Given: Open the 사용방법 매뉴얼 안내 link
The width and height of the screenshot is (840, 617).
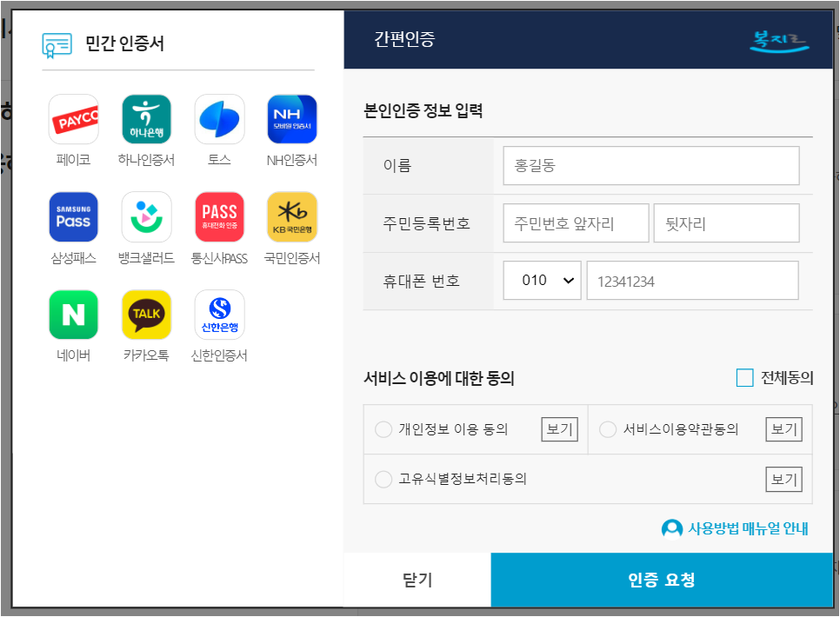Looking at the screenshot, I should [x=748, y=528].
